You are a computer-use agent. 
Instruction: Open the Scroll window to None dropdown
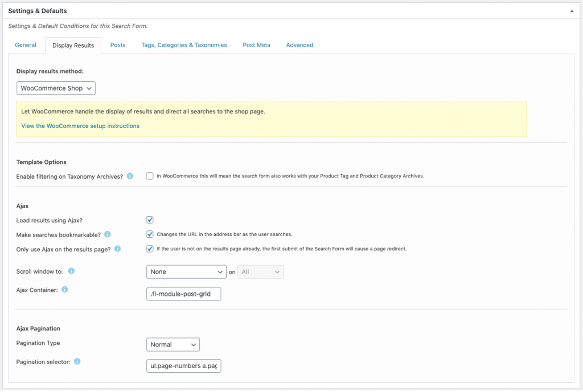click(x=186, y=272)
